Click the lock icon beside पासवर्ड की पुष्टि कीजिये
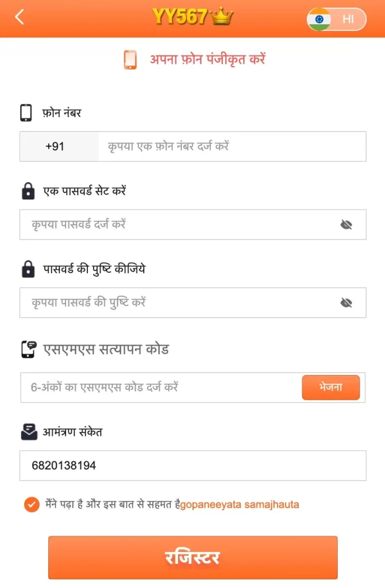Screen dimensions: 385x588 [x=28, y=268]
